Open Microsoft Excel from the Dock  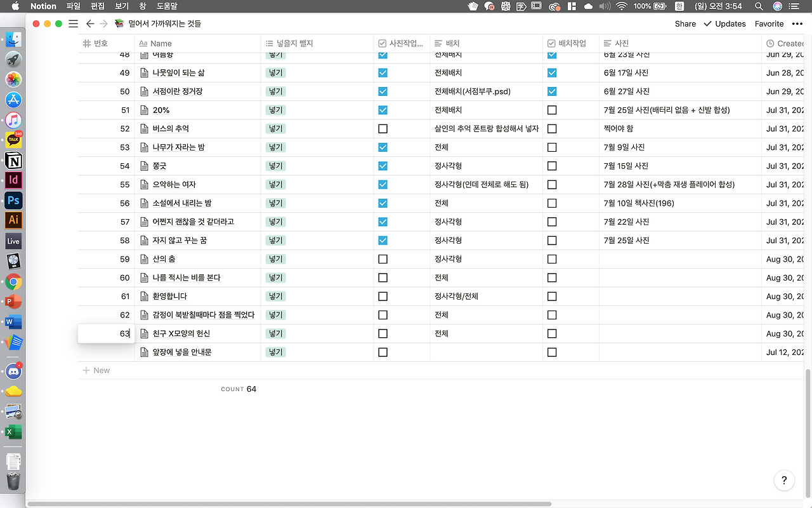(13, 432)
